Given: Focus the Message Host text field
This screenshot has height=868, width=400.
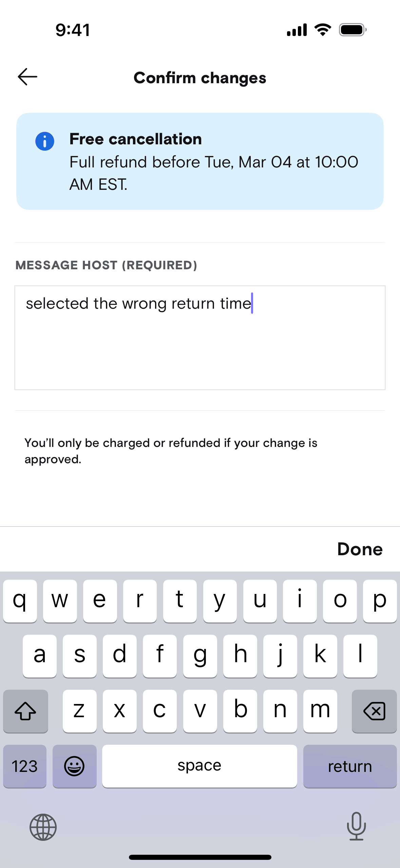Looking at the screenshot, I should (x=200, y=338).
